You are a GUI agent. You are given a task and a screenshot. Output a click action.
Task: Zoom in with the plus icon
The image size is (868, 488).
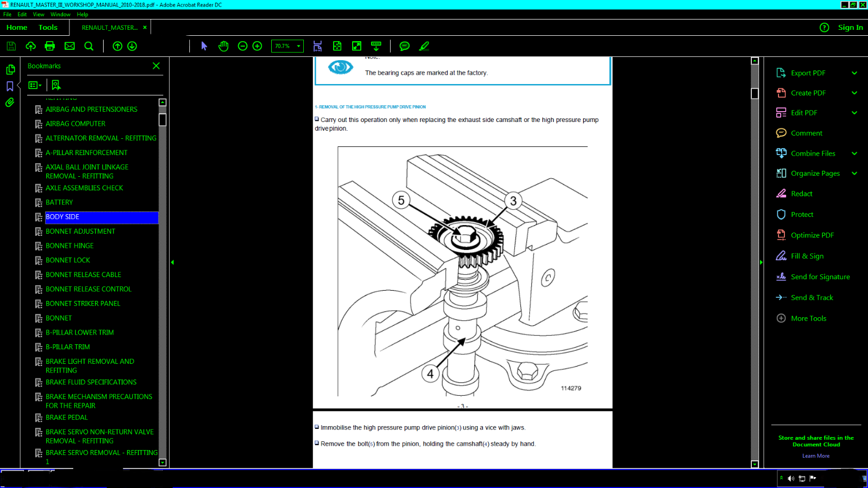pos(257,46)
